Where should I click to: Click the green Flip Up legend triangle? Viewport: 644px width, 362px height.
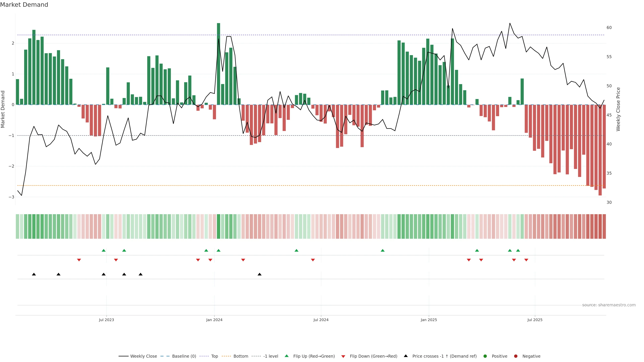[x=286, y=356]
